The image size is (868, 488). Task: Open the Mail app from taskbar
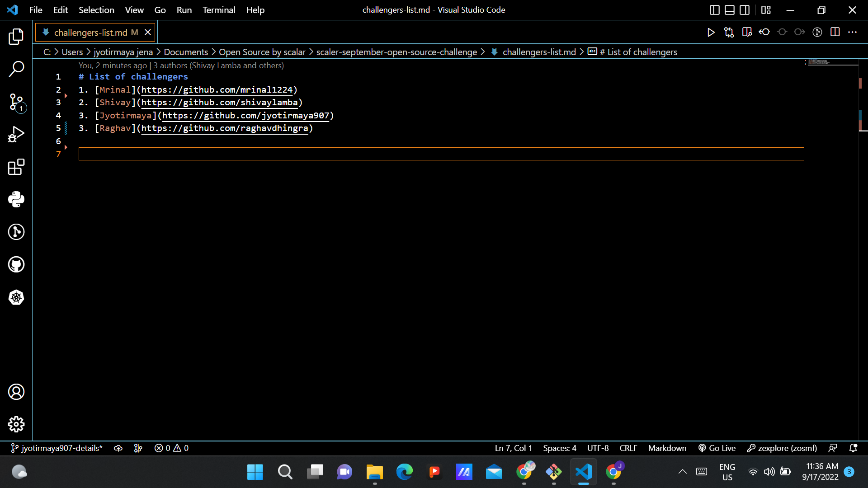(494, 472)
